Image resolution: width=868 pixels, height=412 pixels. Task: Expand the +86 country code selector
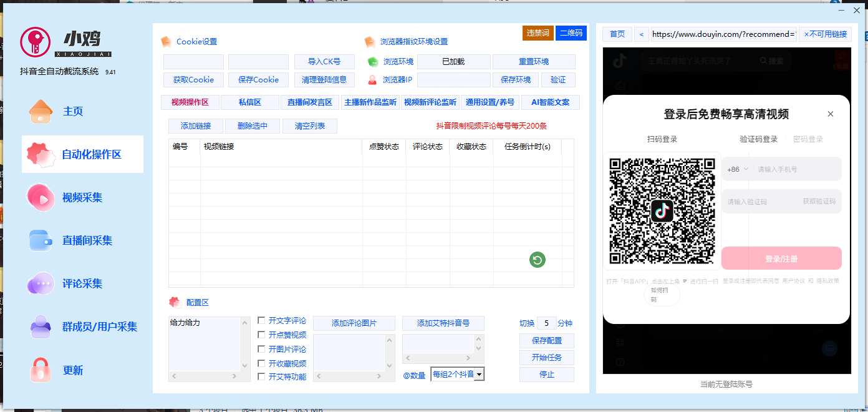(x=738, y=169)
